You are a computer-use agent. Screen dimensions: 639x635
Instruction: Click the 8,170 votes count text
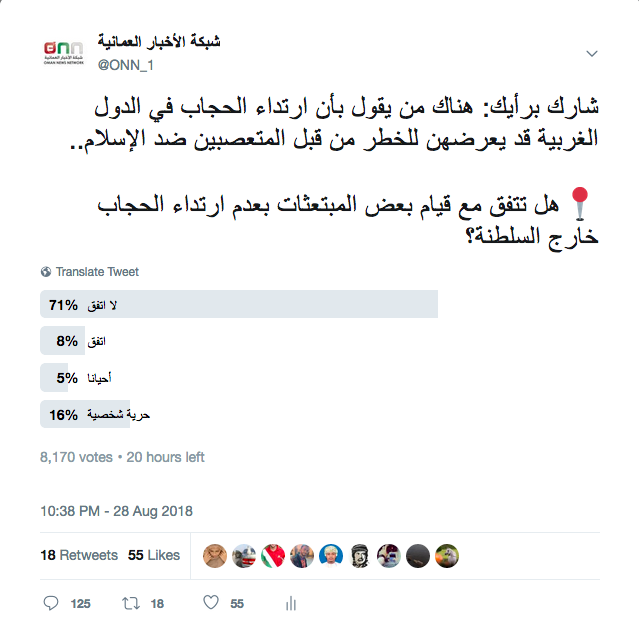tap(76, 457)
